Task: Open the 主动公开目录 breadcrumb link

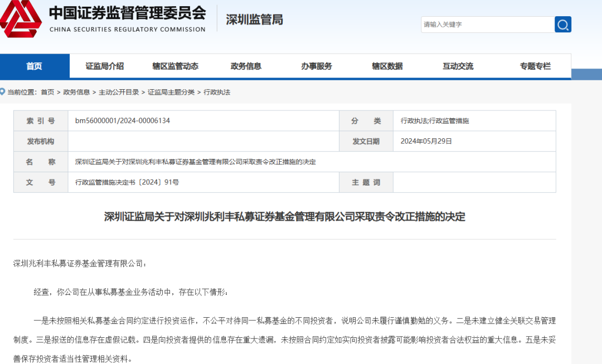Action: coord(119,92)
